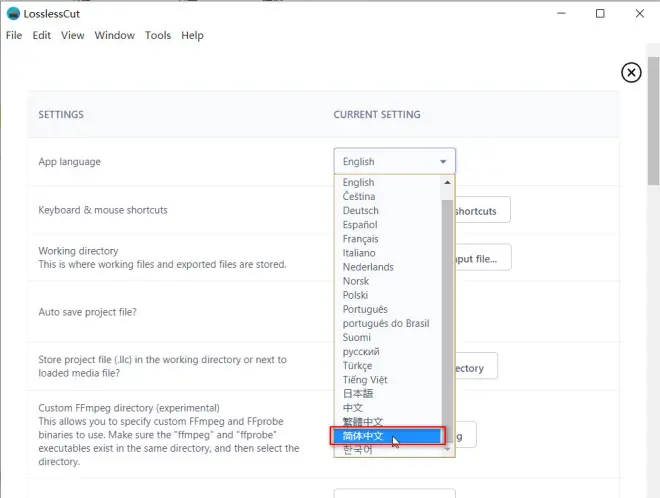Viewport: 660px width, 498px height.
Task: Click the LosslessCut app icon in the title bar
Action: click(x=13, y=13)
